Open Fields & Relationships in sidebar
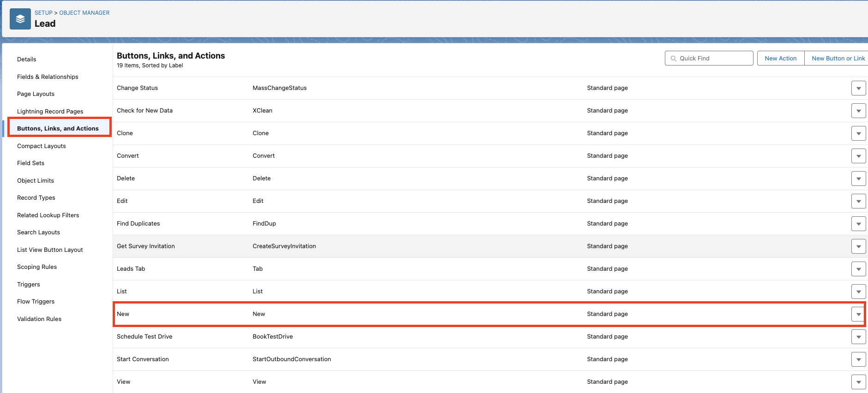The width and height of the screenshot is (868, 393). (x=48, y=77)
